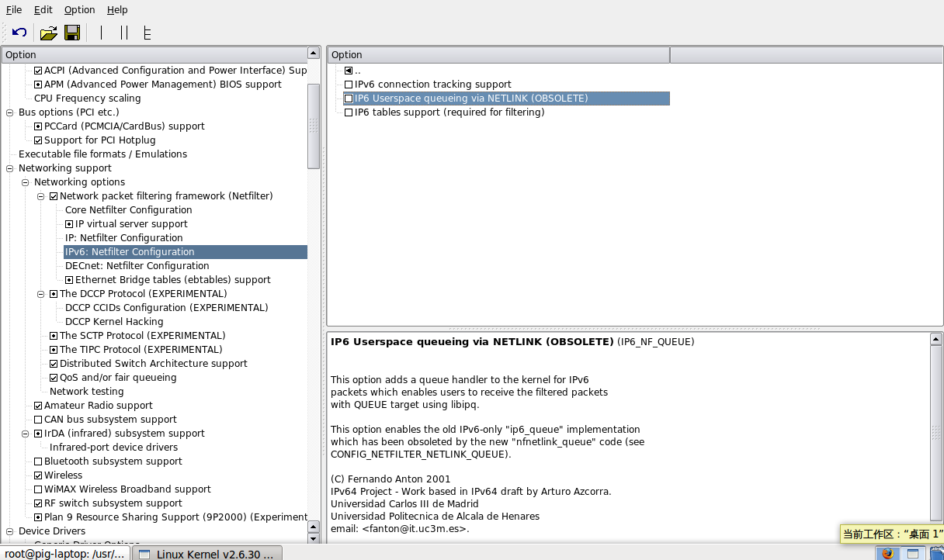Select Core Netfilter Configuration

129,210
